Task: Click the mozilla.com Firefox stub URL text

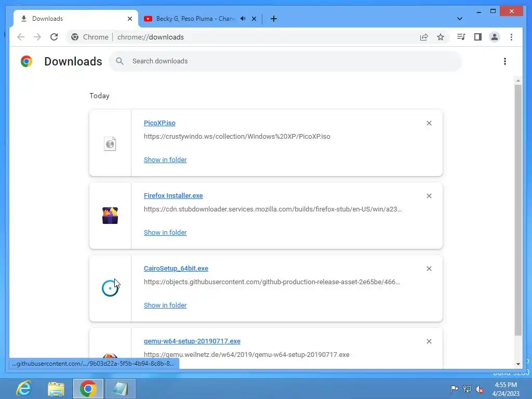Action: (273, 209)
